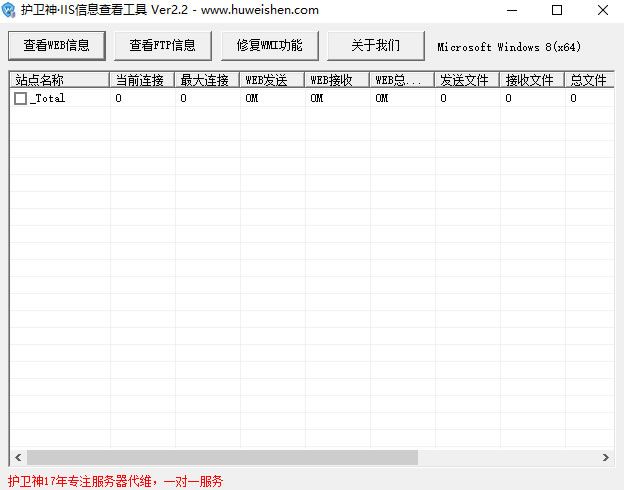Open the red 护卫神 server service link

[115, 481]
